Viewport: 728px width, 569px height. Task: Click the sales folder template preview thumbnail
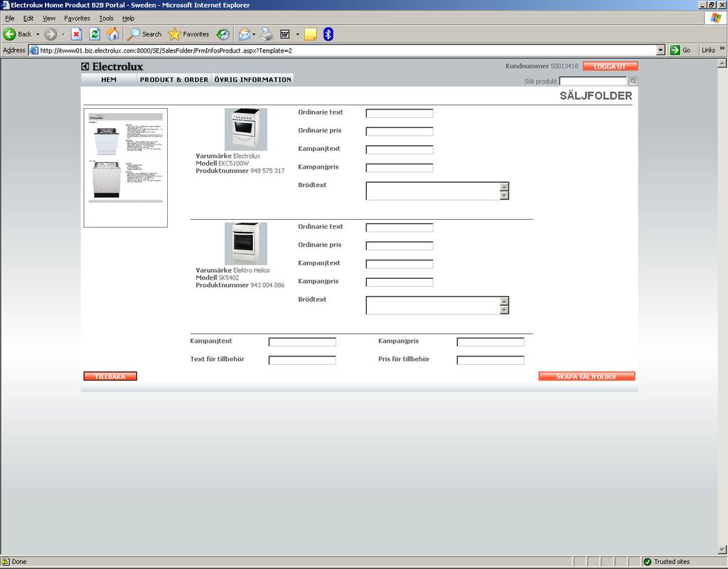click(x=125, y=168)
